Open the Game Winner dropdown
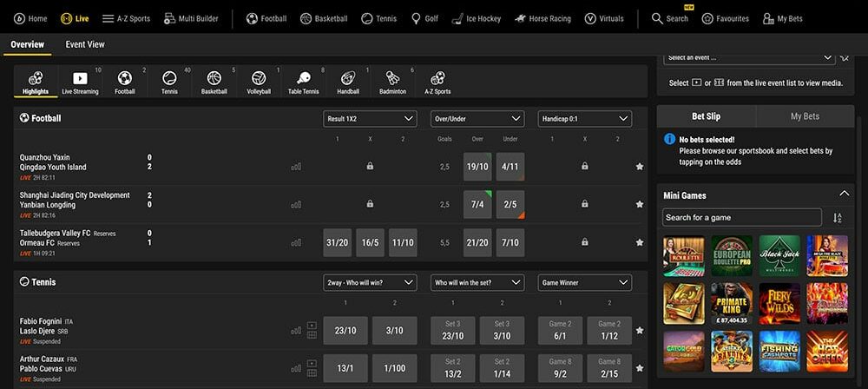This screenshot has height=389, width=868. (584, 282)
